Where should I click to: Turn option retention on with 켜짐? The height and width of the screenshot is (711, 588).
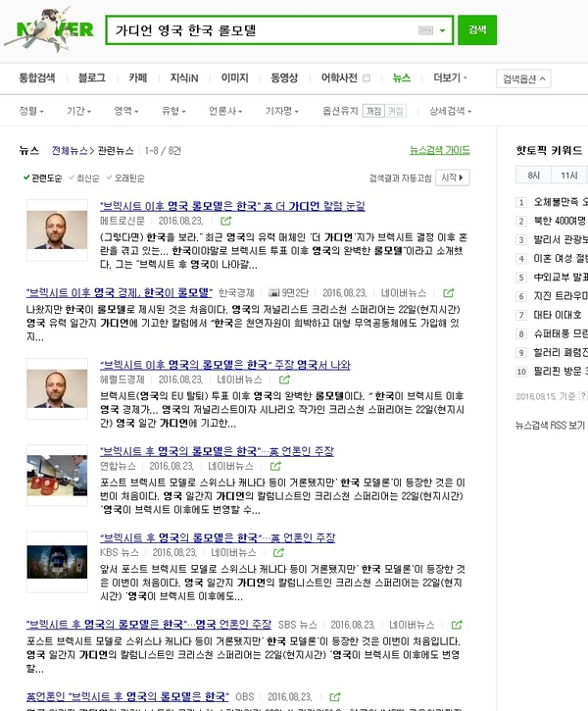[x=396, y=111]
